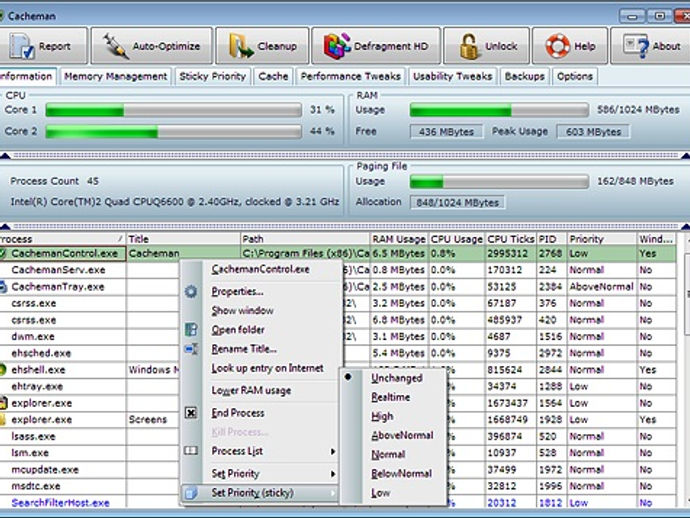The height and width of the screenshot is (518, 690).
Task: Click the Core 2 CPU usage bar
Action: pos(173,131)
